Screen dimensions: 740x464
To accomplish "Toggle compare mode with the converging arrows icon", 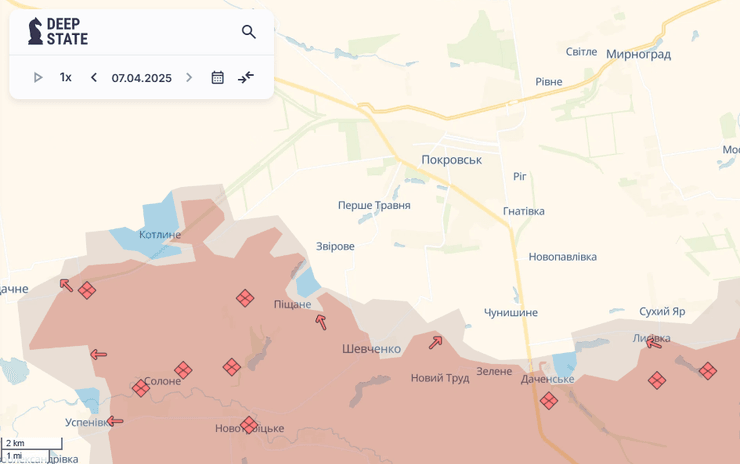I will tap(246, 77).
